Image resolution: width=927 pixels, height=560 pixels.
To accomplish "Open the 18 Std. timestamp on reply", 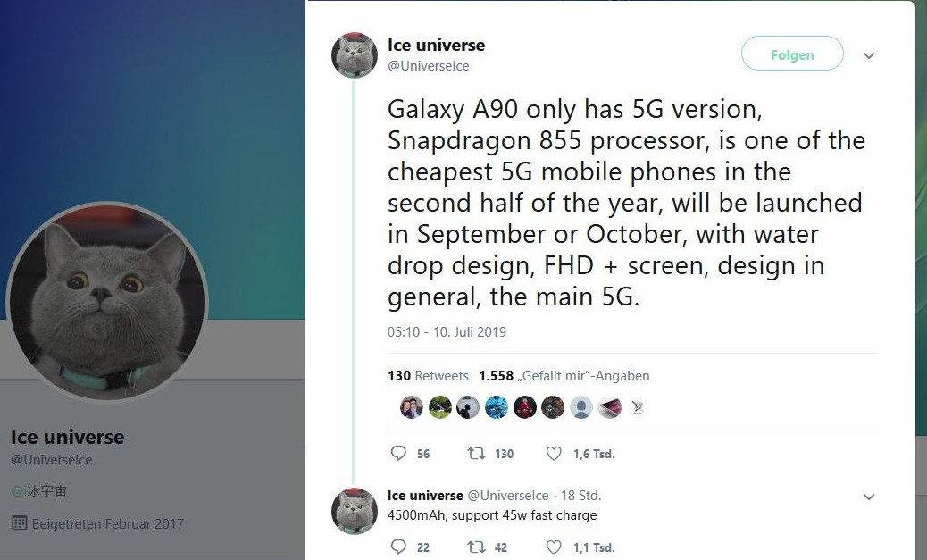I will click(581, 495).
